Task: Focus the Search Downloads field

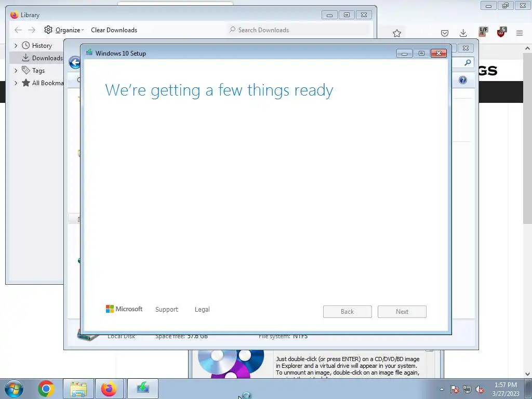Action: (300, 30)
